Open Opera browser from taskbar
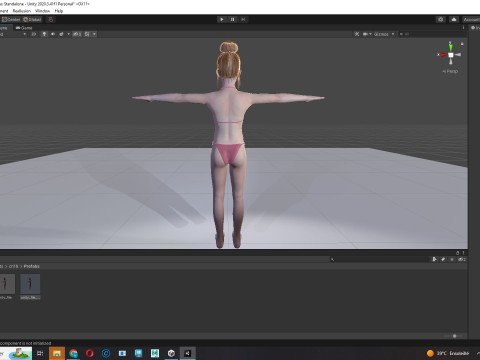480x360 pixels. [89, 353]
